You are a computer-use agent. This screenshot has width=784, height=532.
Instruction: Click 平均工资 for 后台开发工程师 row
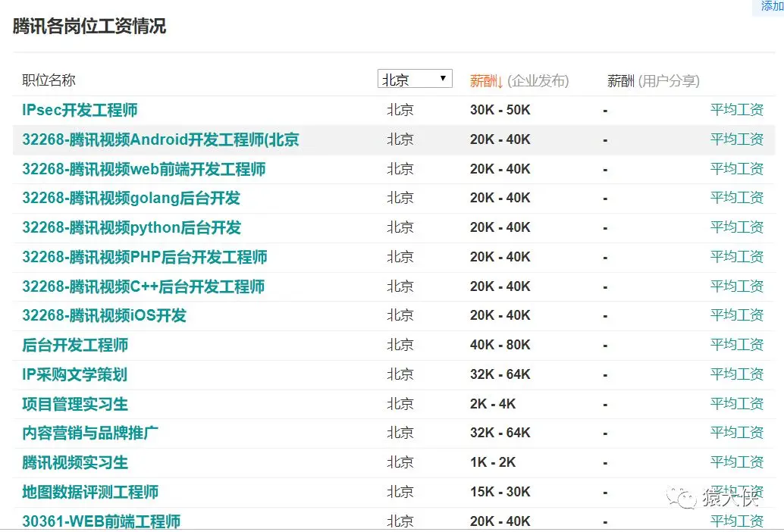pos(736,345)
